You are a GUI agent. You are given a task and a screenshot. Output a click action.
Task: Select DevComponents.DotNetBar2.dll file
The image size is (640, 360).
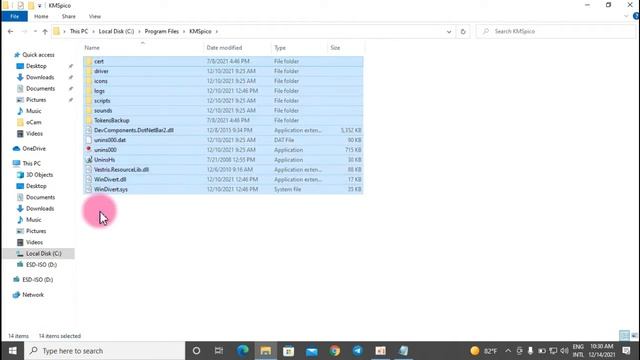223,130
